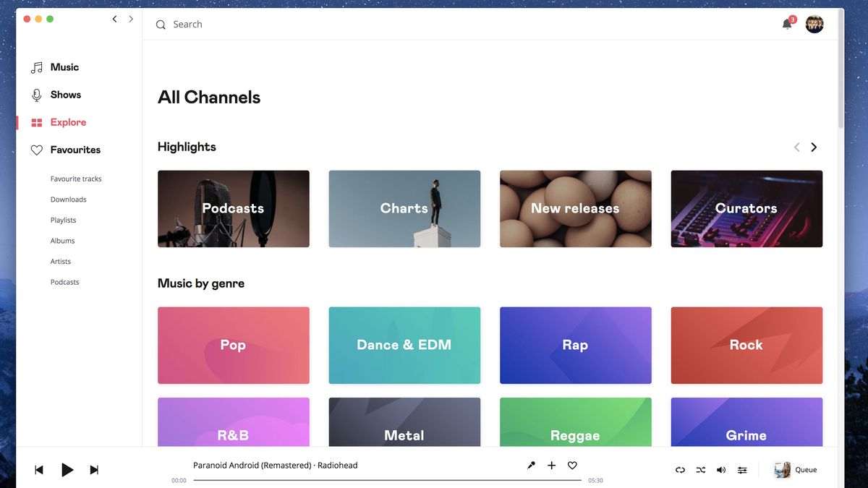Open Search using the magnifier icon

click(x=161, y=24)
